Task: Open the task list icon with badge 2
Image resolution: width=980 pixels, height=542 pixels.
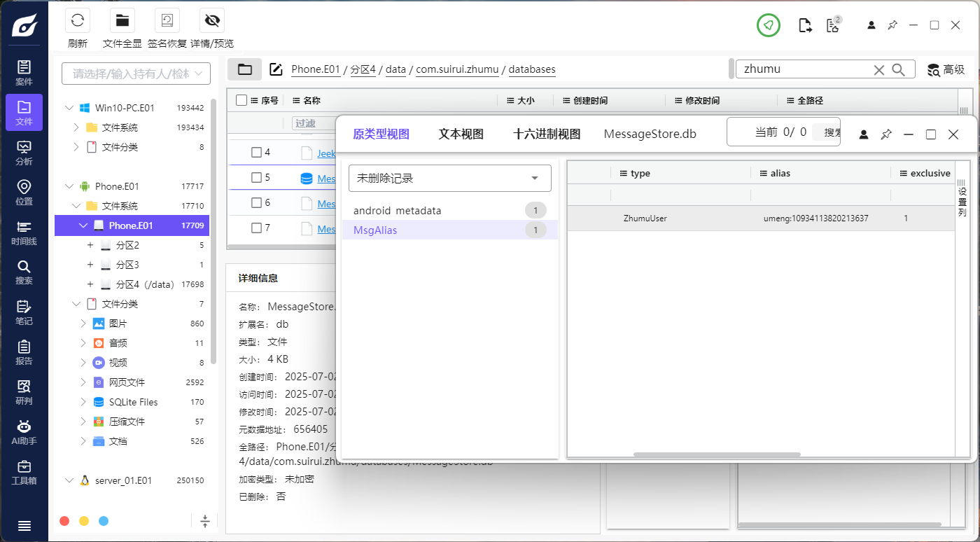Action: click(833, 25)
